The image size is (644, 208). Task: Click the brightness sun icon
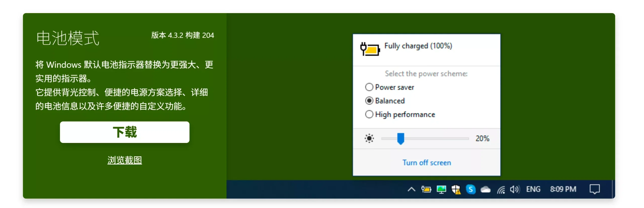(369, 138)
